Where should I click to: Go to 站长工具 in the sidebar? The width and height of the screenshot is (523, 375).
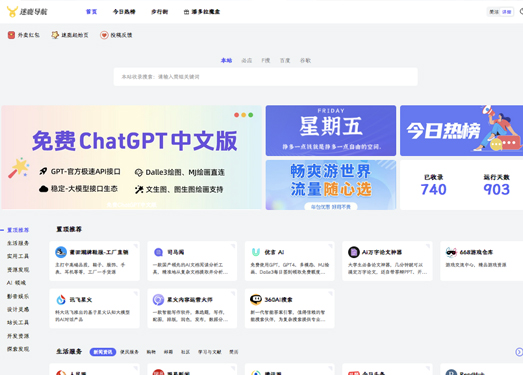18,322
